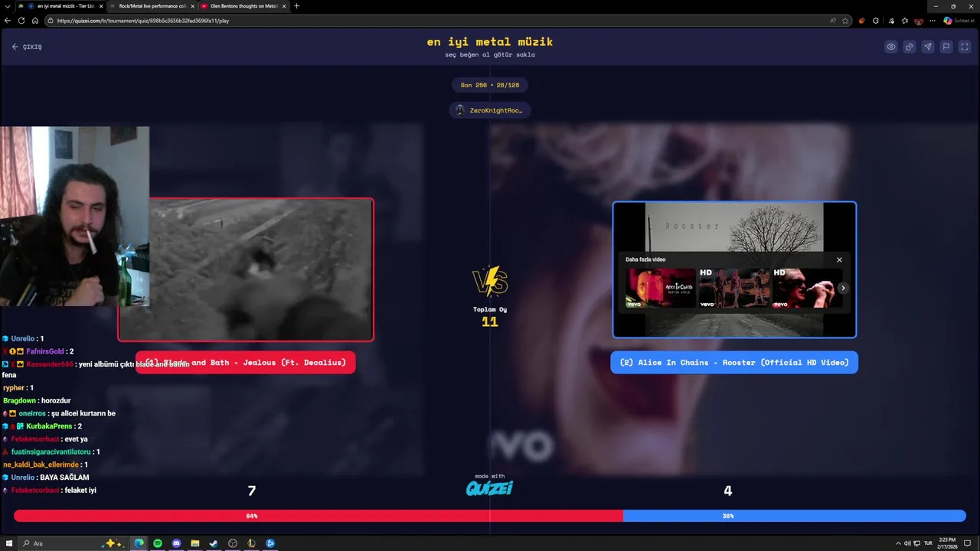Open the Copilot 'Sohbet et' button
Viewport: 980px width, 551px height.
coord(959,21)
